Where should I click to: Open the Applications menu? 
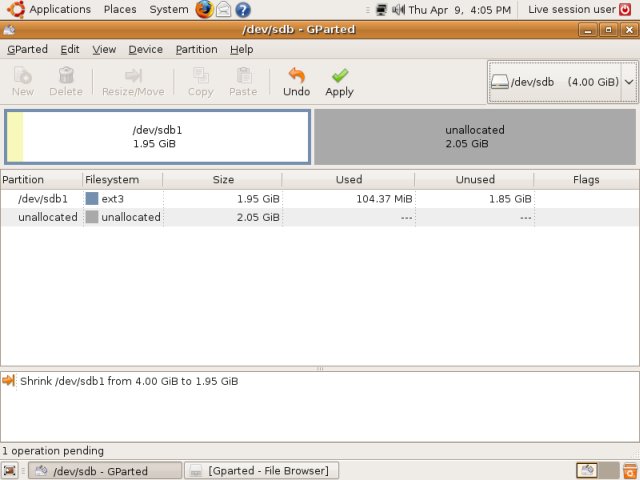(60, 9)
